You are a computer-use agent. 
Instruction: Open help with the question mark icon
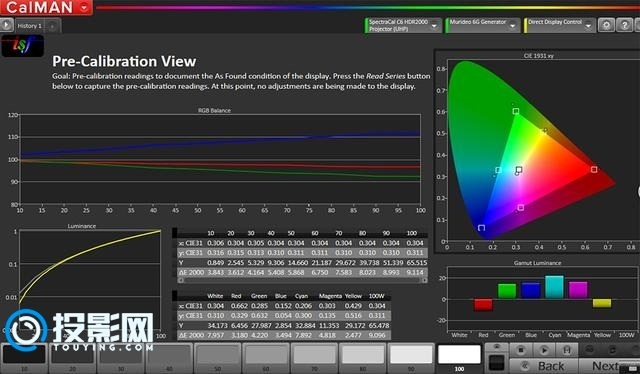[x=624, y=25]
